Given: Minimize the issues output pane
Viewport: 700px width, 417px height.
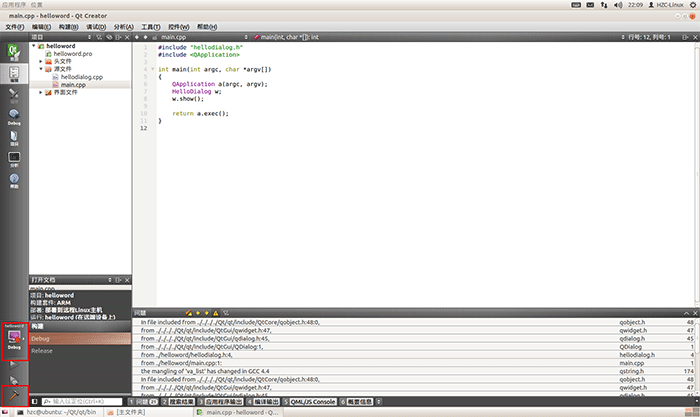Looking at the screenshot, I should point(687,313).
